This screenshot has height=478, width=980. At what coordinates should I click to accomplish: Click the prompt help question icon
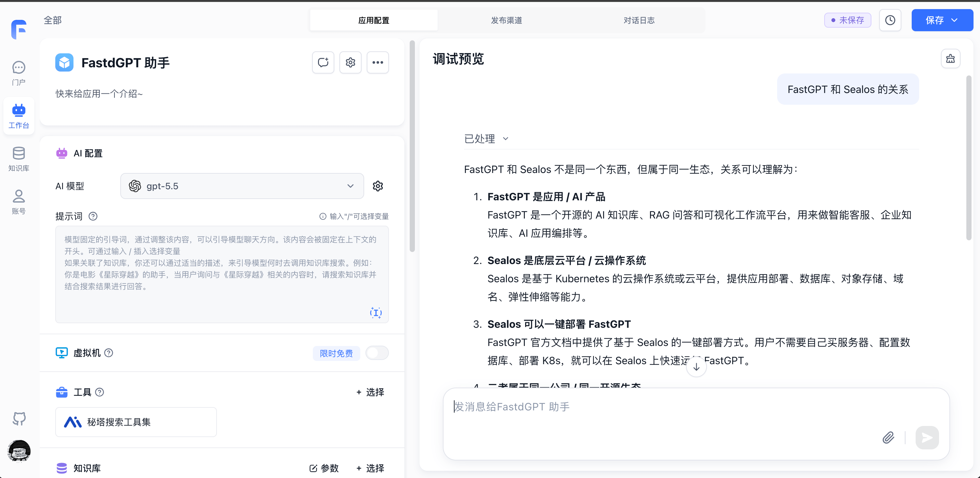pos(93,216)
